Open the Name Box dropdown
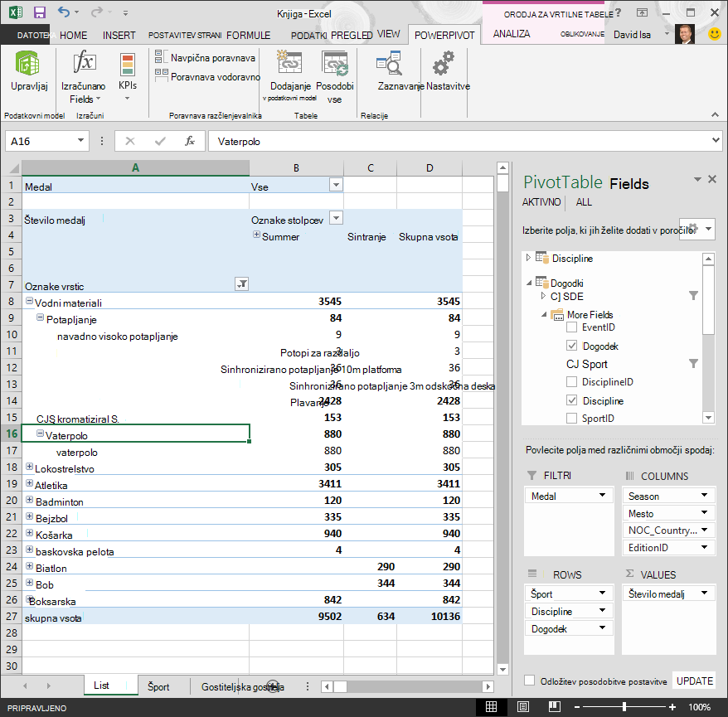Viewport: 728px width, 717px height. [80, 140]
